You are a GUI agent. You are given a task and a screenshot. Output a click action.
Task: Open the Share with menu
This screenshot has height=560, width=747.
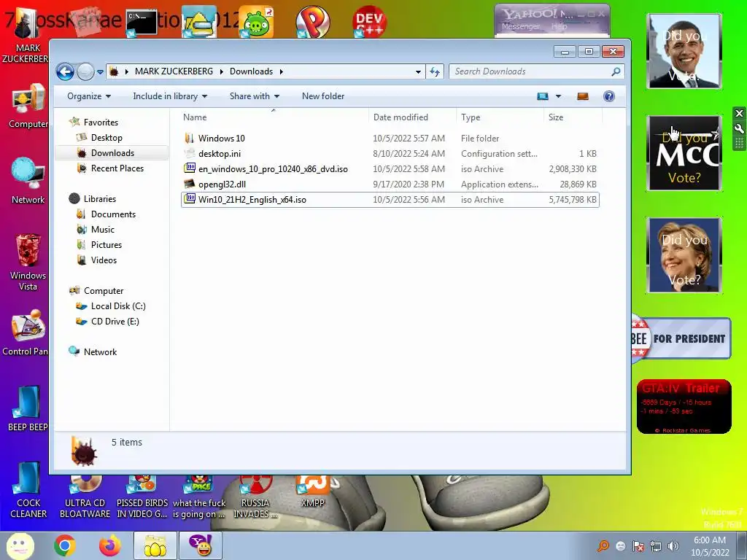(255, 96)
